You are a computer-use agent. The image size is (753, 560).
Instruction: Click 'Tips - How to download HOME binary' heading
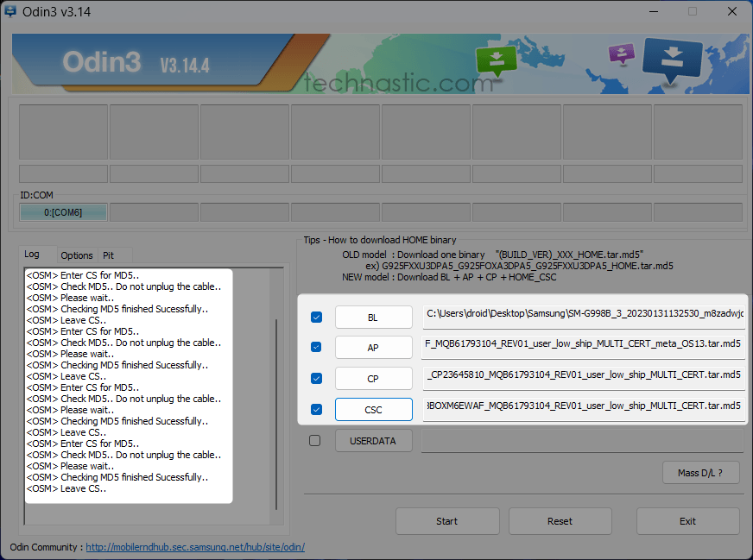click(379, 240)
